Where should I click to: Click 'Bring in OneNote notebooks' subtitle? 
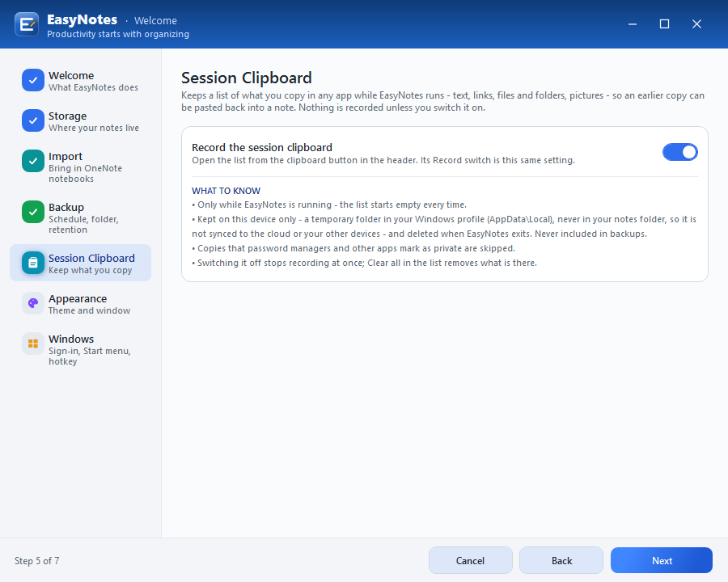86,174
